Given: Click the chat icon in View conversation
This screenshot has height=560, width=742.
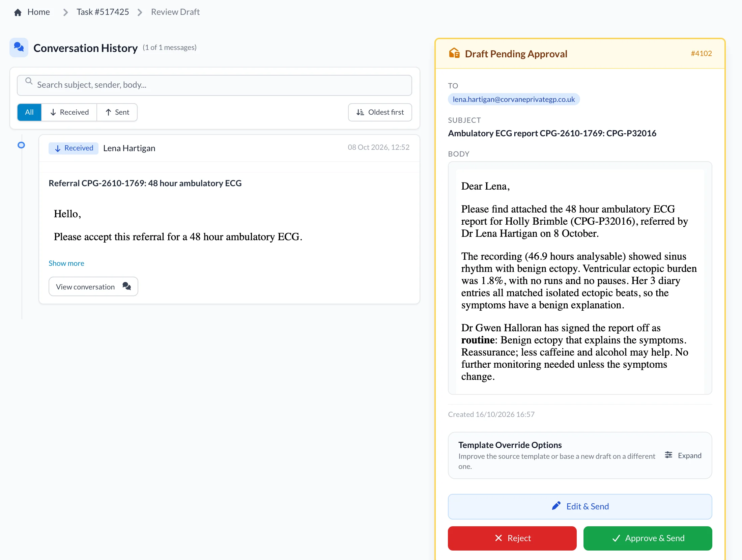Looking at the screenshot, I should tap(127, 286).
